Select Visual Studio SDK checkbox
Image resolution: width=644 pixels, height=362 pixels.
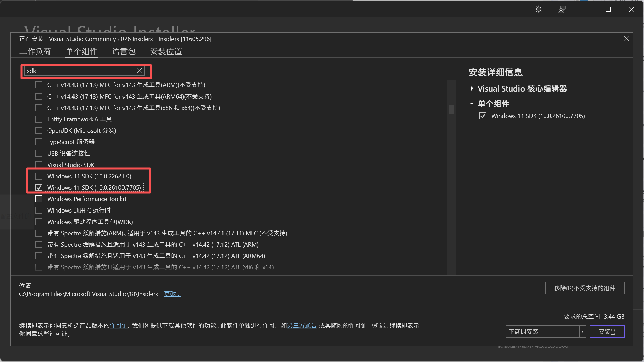pos(39,165)
